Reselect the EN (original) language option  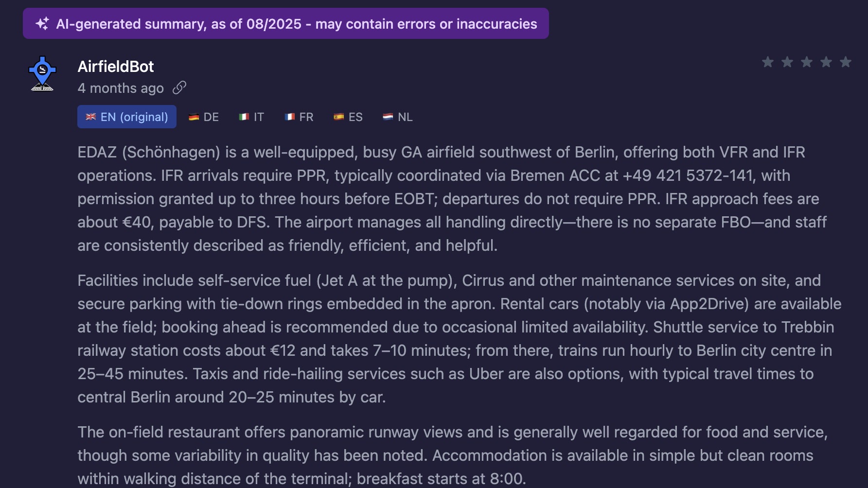click(x=126, y=117)
